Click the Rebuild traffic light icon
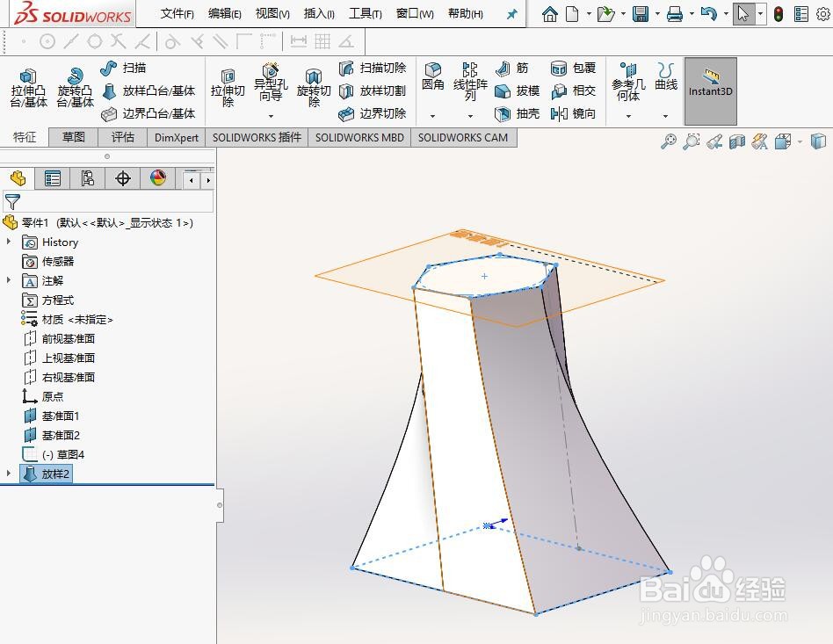833x644 pixels. pos(779,14)
